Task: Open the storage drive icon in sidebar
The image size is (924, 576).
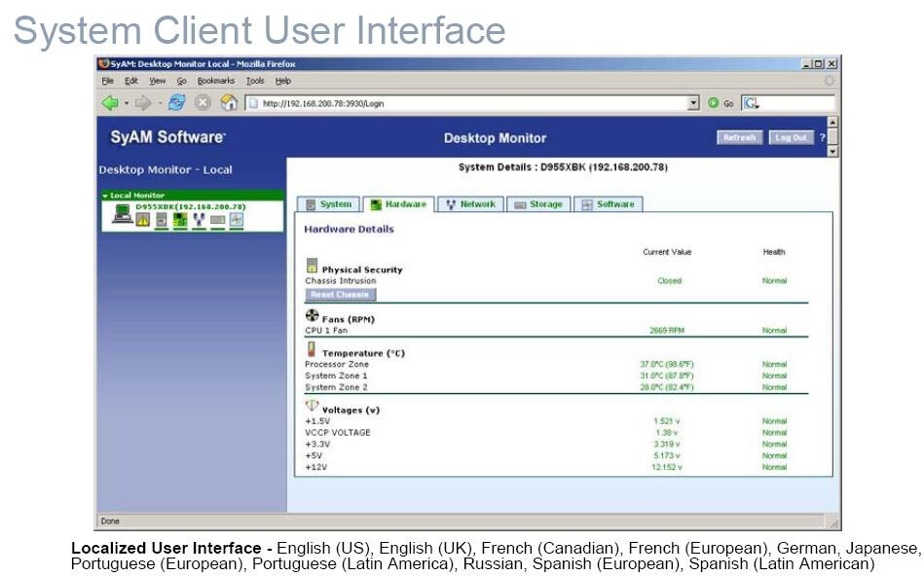Action: tap(217, 220)
